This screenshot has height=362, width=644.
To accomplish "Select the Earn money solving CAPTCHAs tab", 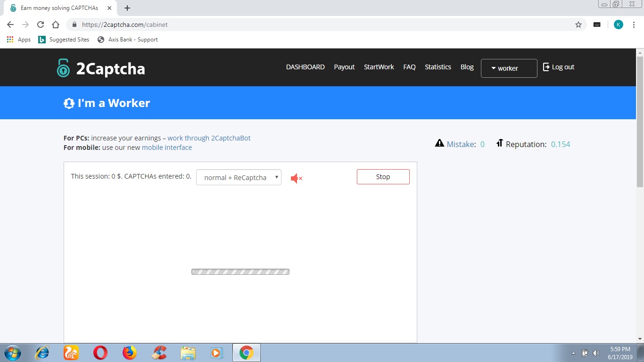I will point(59,8).
